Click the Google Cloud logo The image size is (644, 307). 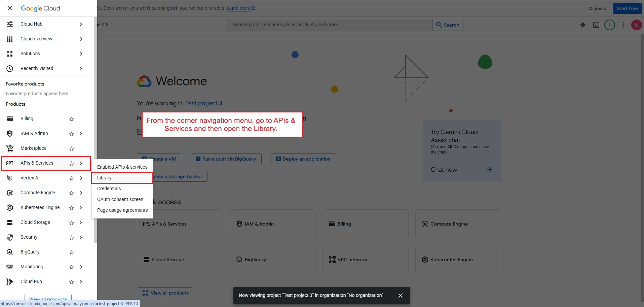[x=40, y=8]
